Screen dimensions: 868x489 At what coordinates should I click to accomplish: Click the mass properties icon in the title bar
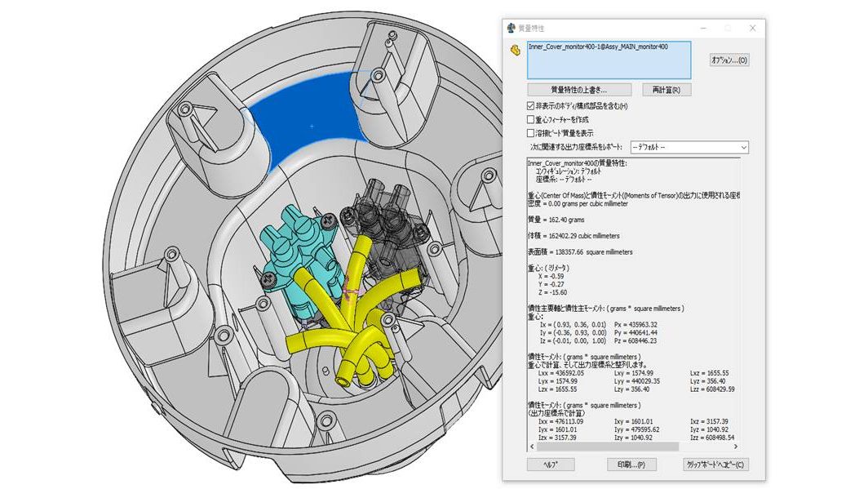511,28
